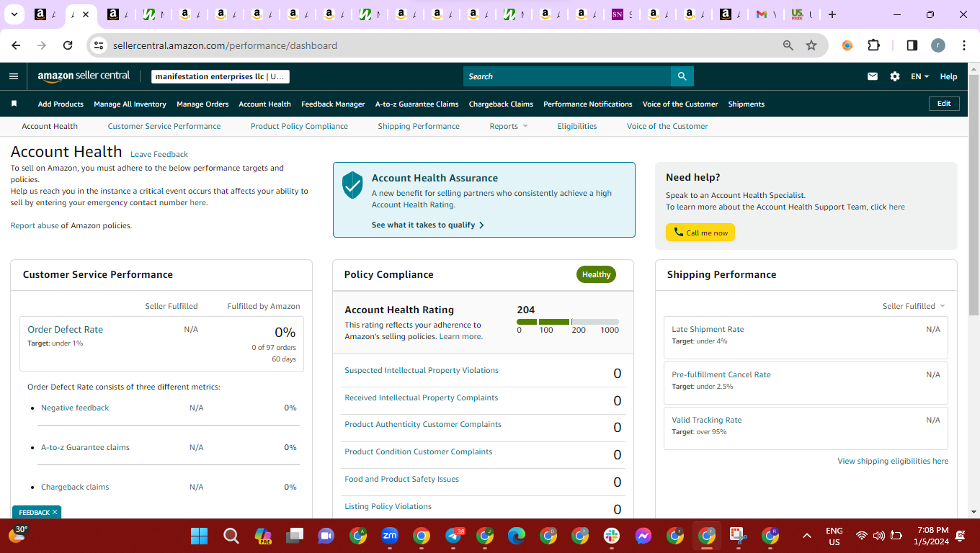Open Suspected Intellectual Property Violations
This screenshot has width=980, height=553.
click(422, 370)
